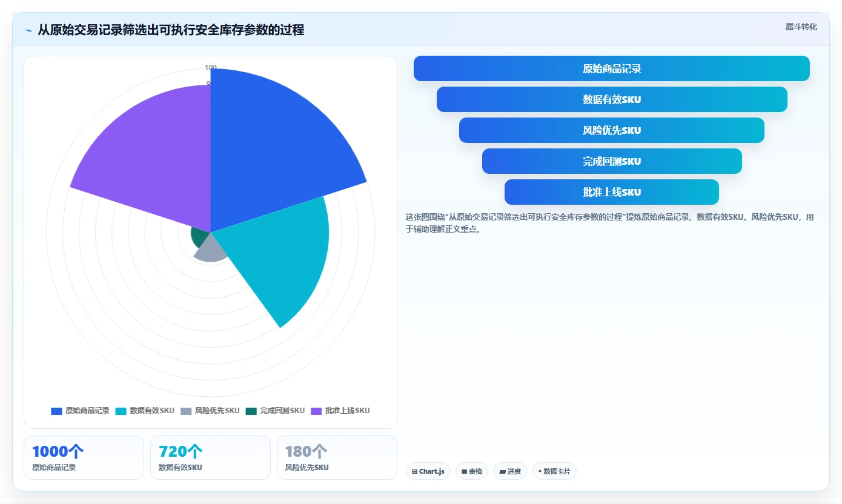Toggle the 完成回测SKU legend entry
This screenshot has width=842, height=504.
click(x=275, y=411)
